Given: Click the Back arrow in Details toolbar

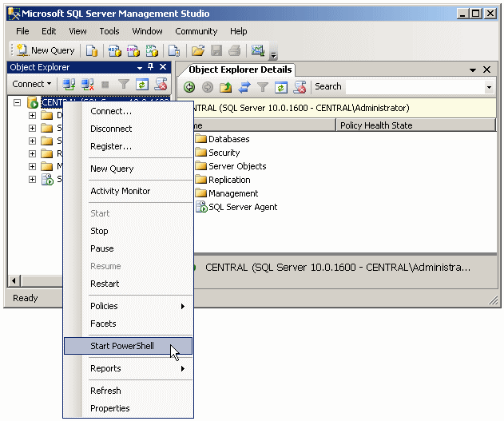Looking at the screenshot, I should (x=189, y=87).
